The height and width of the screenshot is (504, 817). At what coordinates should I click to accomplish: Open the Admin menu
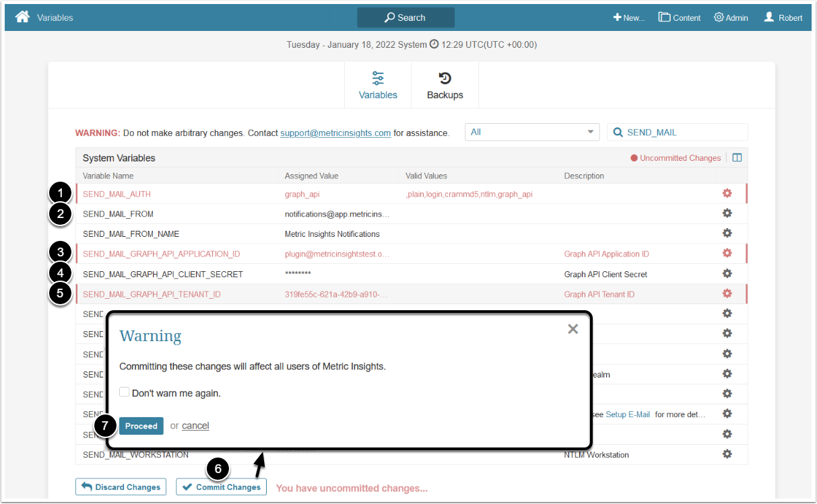click(731, 17)
